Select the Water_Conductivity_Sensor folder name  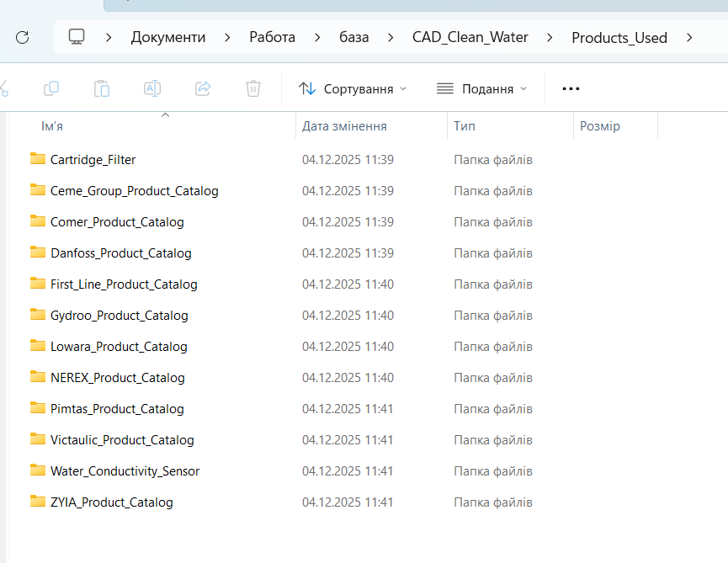(125, 471)
